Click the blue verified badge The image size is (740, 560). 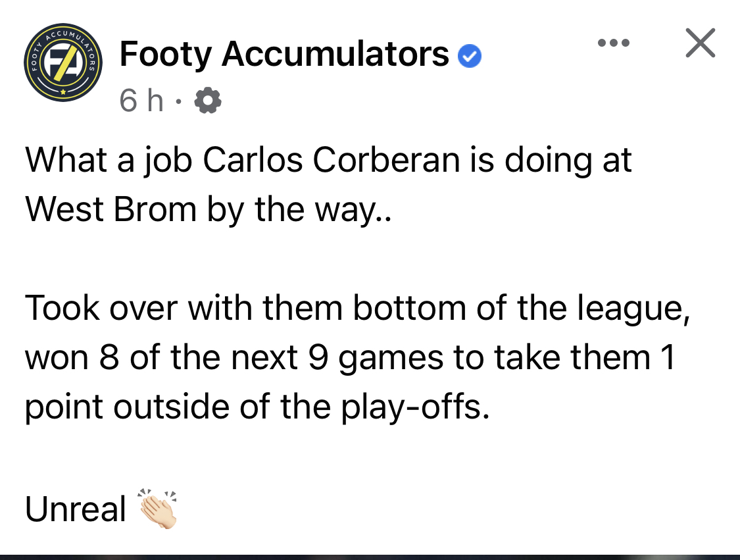(470, 56)
